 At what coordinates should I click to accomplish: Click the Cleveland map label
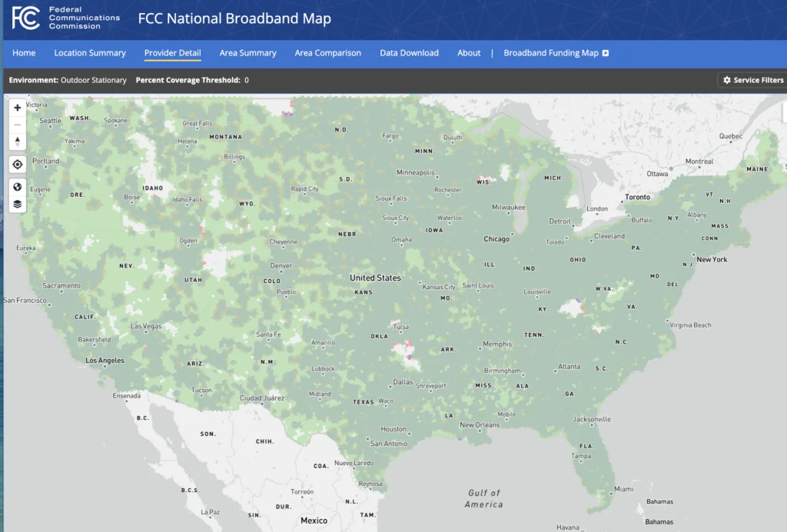point(609,236)
